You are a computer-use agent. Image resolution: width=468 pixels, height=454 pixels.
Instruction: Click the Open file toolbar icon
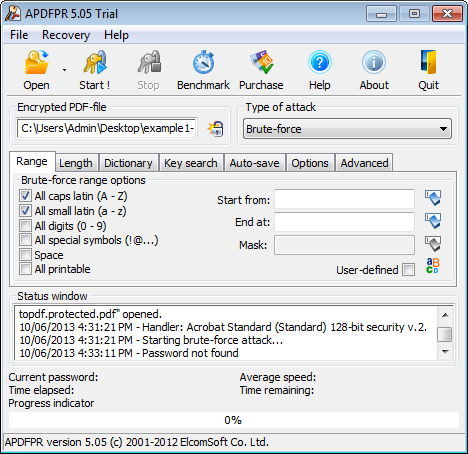[x=36, y=62]
